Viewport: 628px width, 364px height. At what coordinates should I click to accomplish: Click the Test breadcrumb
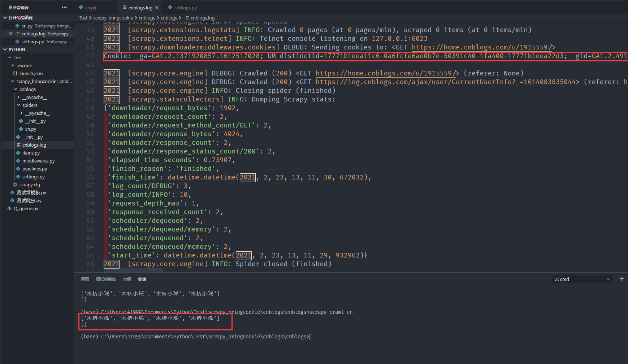pos(83,18)
